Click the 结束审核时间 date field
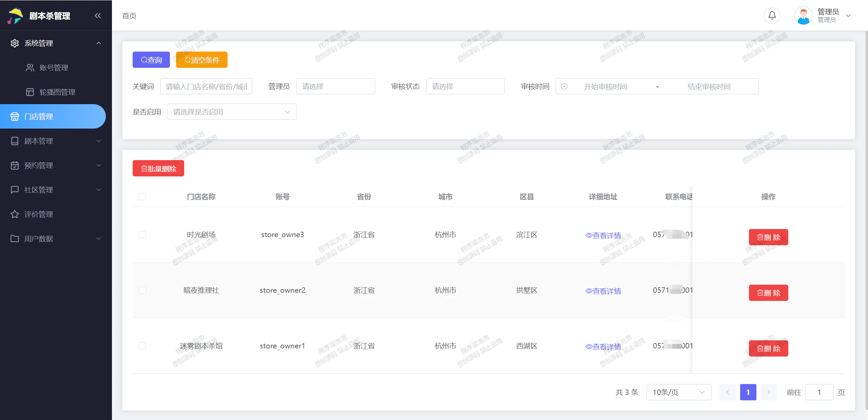Viewport: 868px width, 420px height. (709, 87)
